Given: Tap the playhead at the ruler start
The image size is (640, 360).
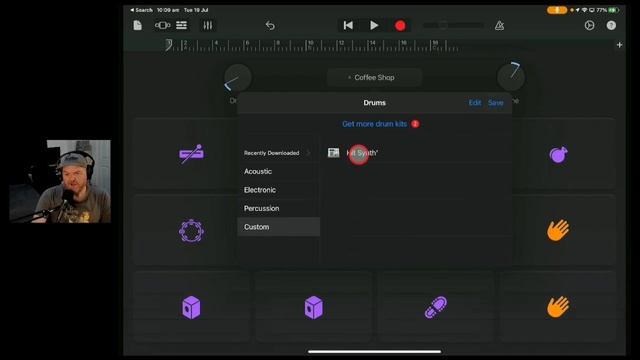Looking at the screenshot, I should (168, 44).
